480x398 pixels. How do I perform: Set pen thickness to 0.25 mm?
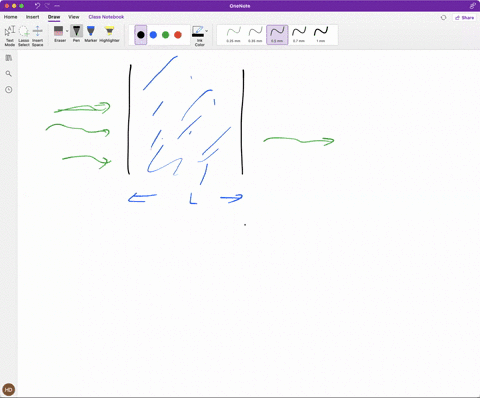click(234, 35)
